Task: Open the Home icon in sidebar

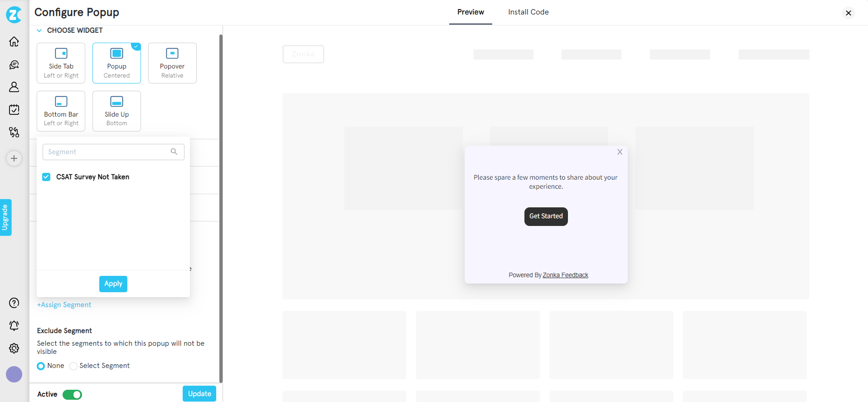Action: coord(14,42)
